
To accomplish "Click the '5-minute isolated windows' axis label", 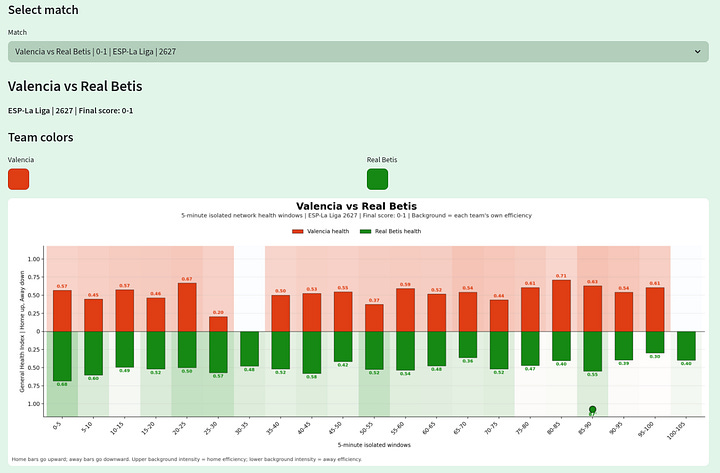I will [374, 445].
